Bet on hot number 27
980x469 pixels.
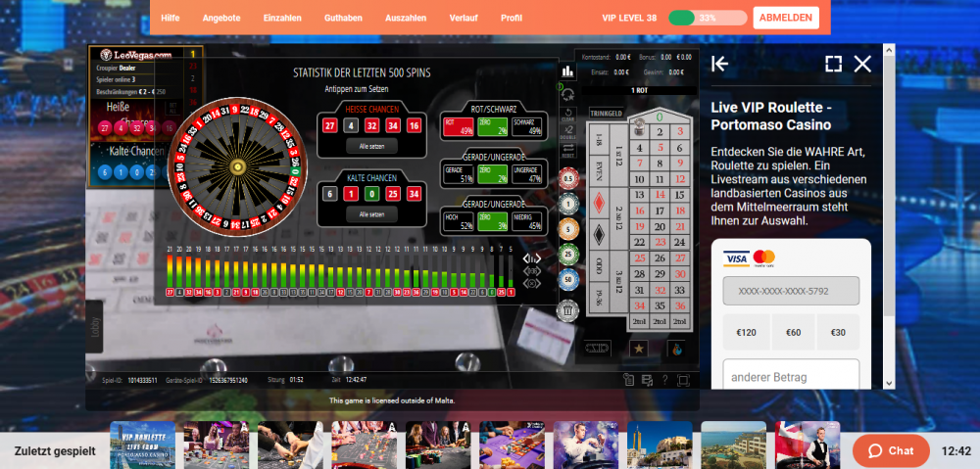pos(330,125)
